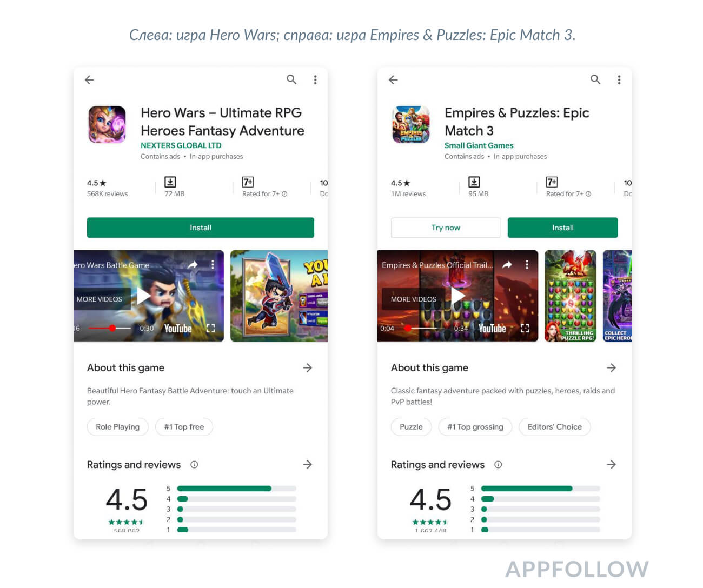This screenshot has width=703, height=588.
Task: Tap back arrow on Hero Wars page
Action: tap(90, 80)
